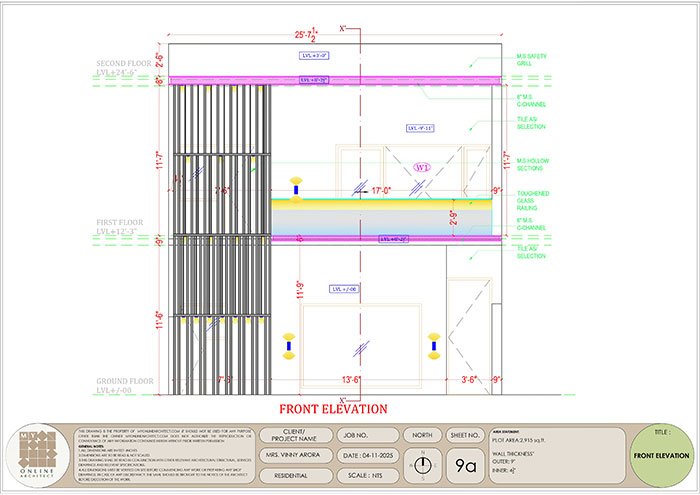
Task: Click the DATE : 04-11-2025 field
Action: click(368, 455)
